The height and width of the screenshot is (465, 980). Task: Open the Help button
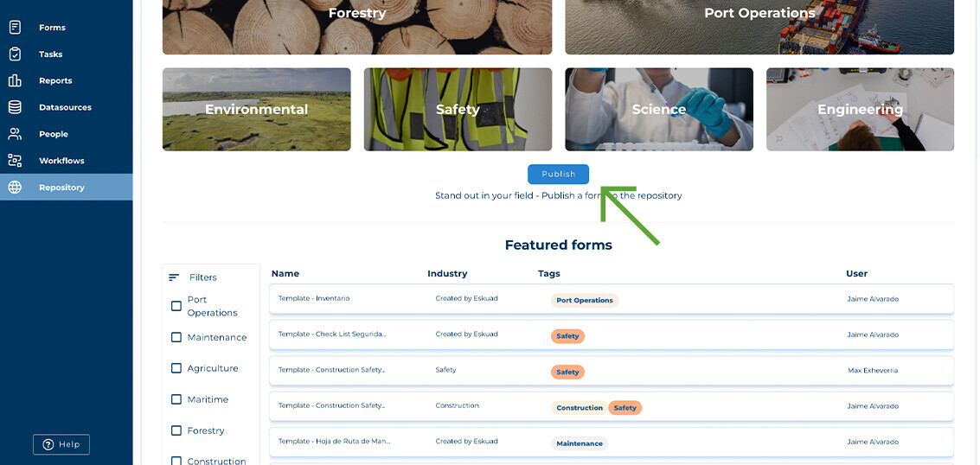click(61, 444)
